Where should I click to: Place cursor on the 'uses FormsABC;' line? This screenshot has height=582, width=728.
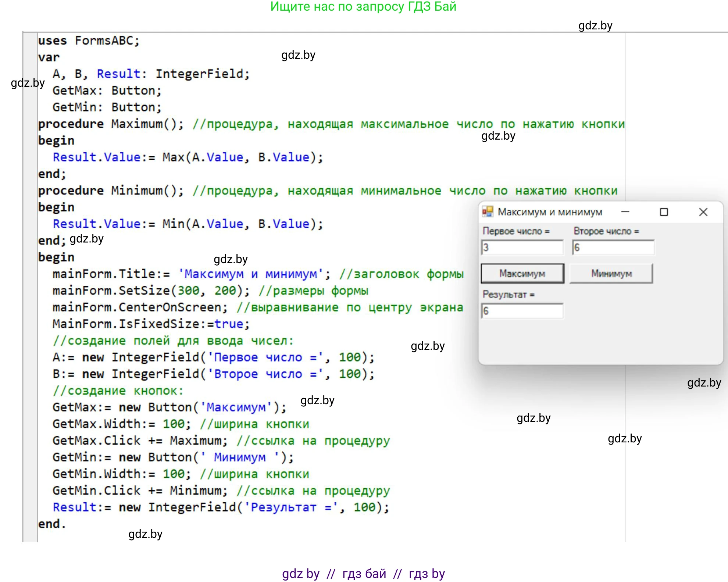pyautogui.click(x=89, y=40)
